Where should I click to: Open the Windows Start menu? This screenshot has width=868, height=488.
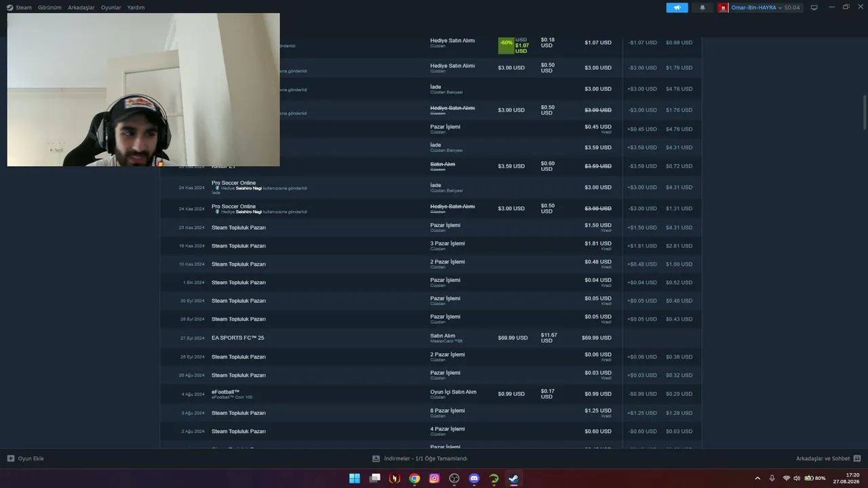(x=355, y=479)
